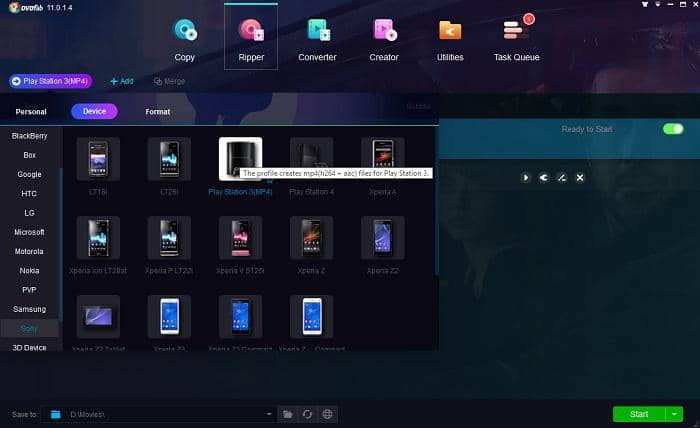
Task: Select 3D Device in the brand list
Action: click(29, 347)
